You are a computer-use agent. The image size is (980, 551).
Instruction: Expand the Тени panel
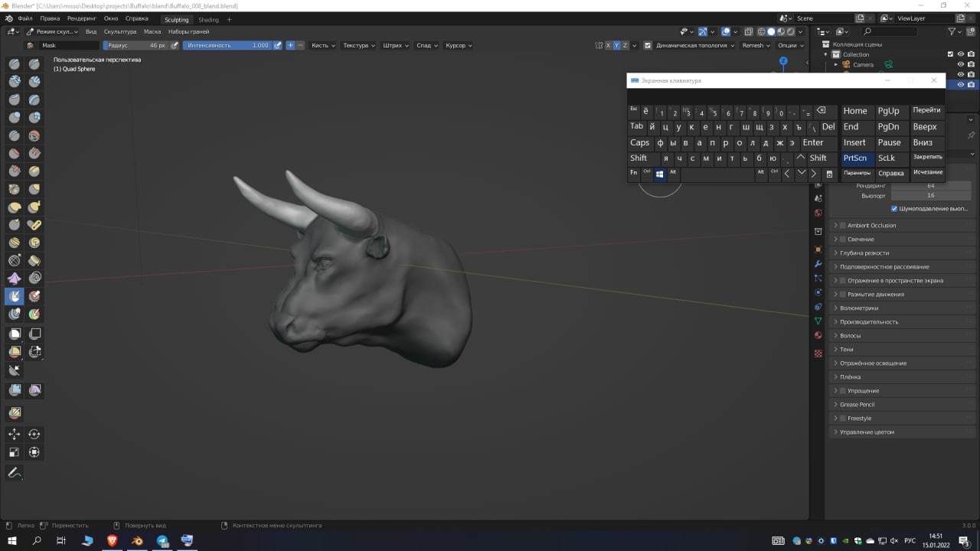[903, 350]
